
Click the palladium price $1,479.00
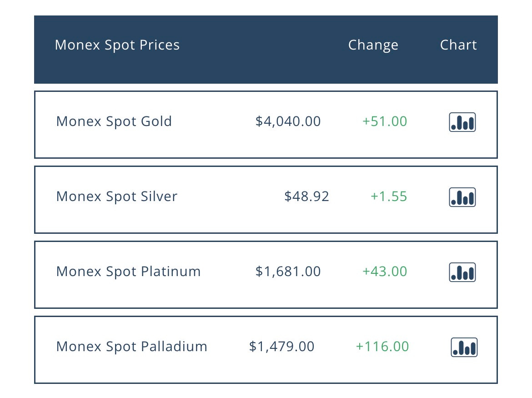point(281,347)
